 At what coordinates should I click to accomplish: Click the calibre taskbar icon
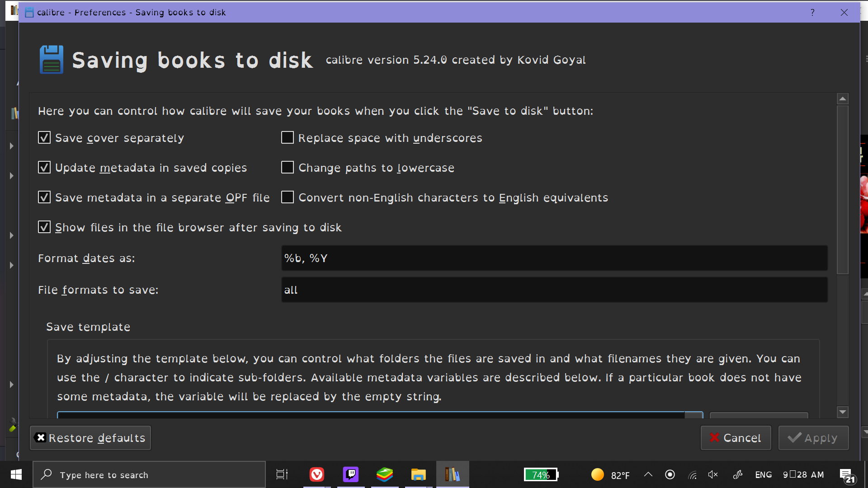tap(453, 474)
